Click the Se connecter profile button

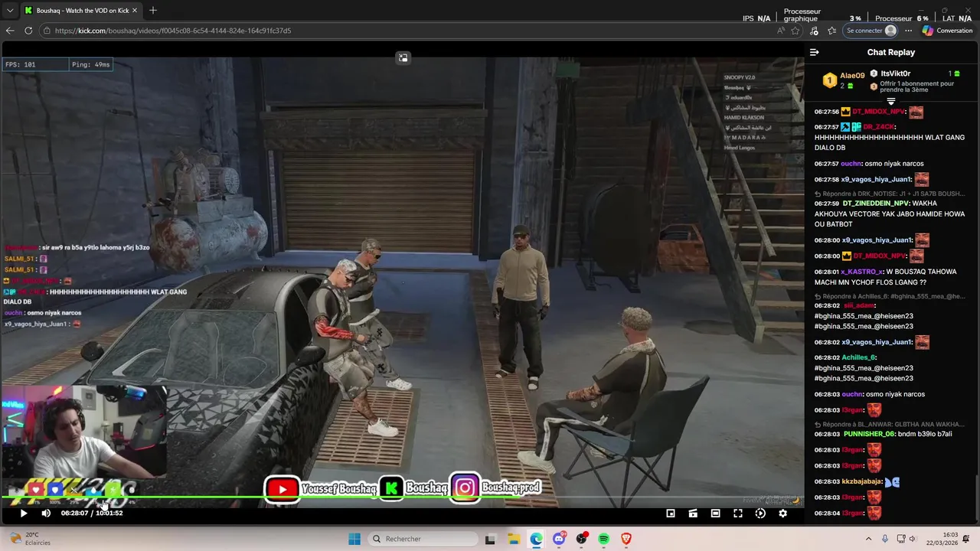[871, 31]
